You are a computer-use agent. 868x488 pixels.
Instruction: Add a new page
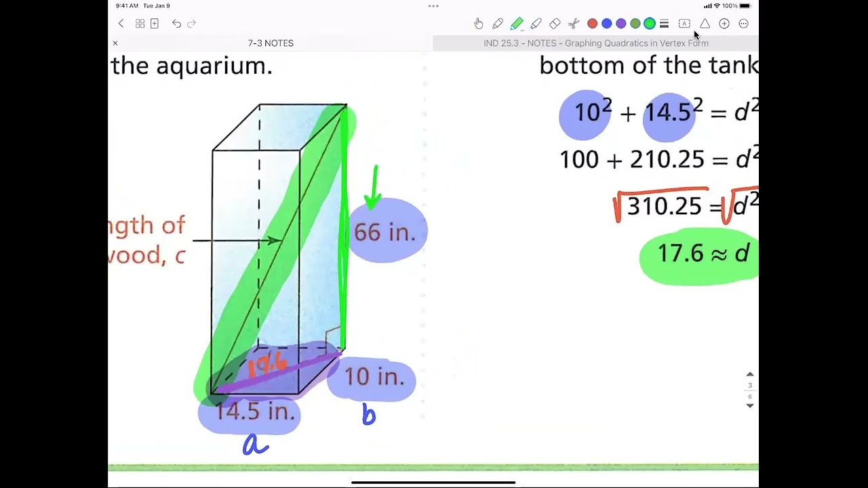coord(155,24)
